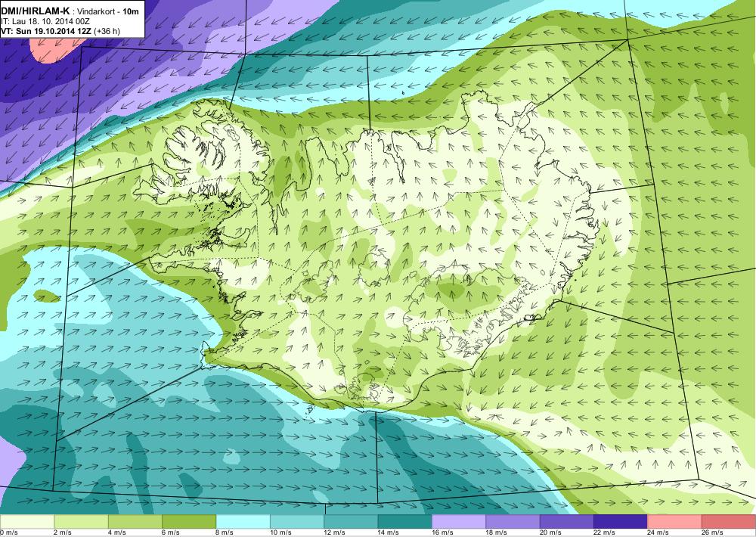Click the teal 12–14 m/s legend swatch

click(x=351, y=522)
